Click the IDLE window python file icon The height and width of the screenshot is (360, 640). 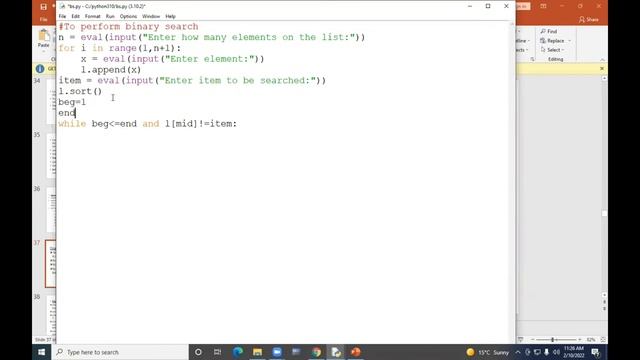click(62, 6)
